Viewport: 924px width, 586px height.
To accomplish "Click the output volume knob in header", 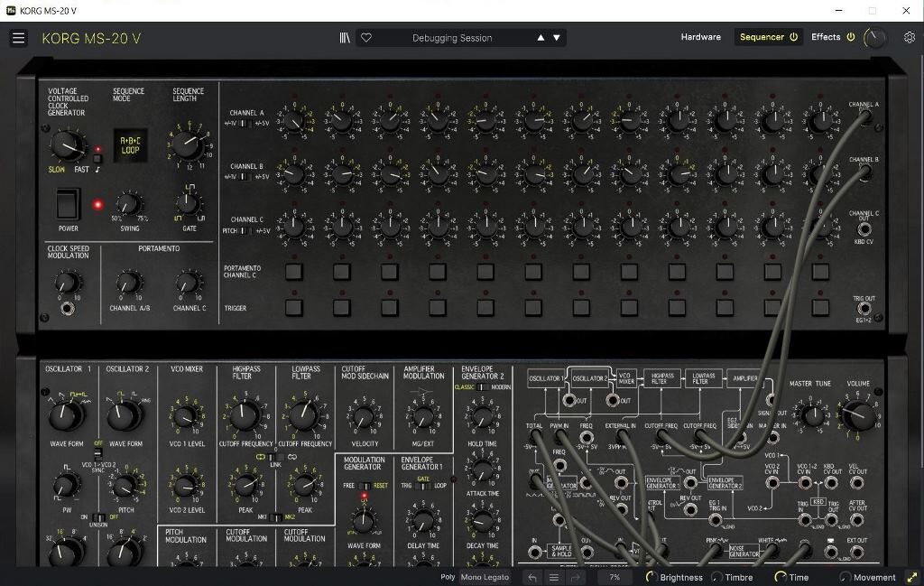I will pos(875,38).
